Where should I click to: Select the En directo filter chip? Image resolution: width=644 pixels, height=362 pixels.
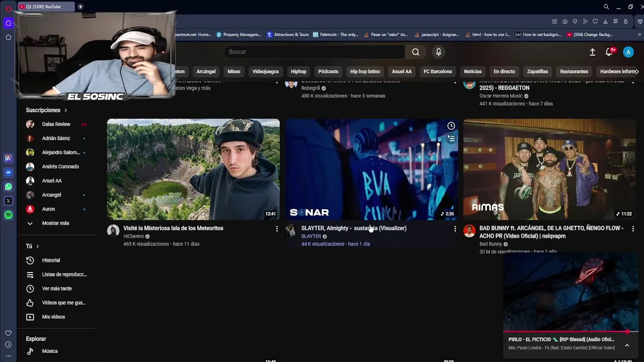coord(504,71)
